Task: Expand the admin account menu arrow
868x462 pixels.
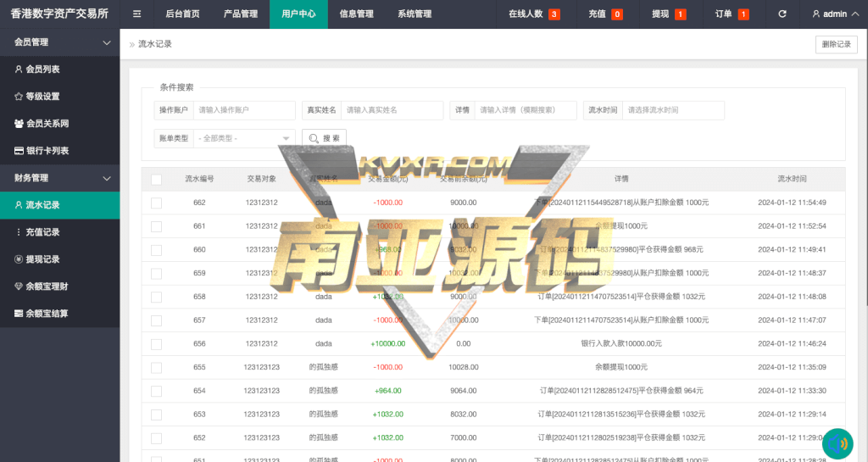Action: click(855, 14)
